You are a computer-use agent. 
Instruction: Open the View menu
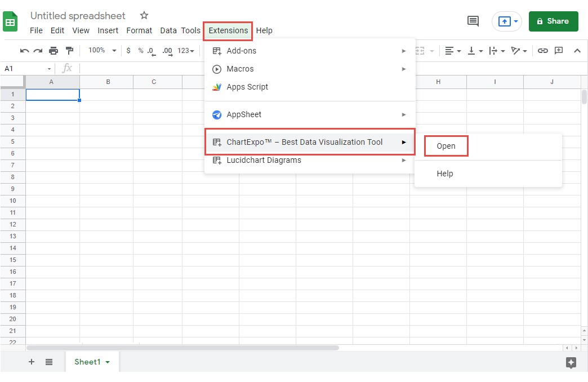coord(81,30)
